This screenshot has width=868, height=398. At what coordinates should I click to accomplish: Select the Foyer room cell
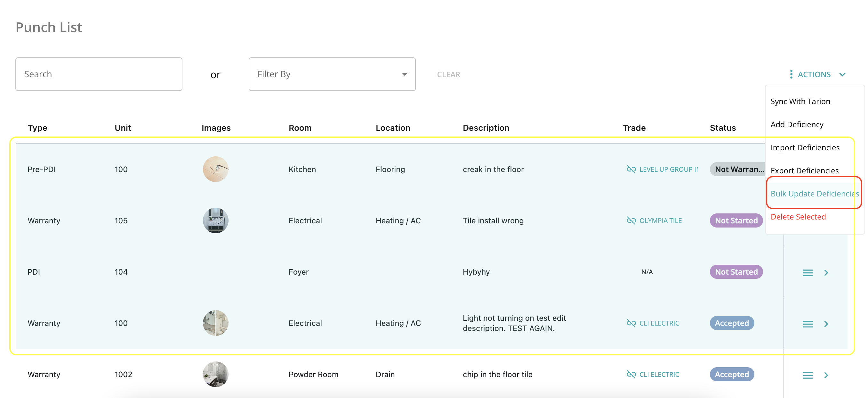point(299,272)
